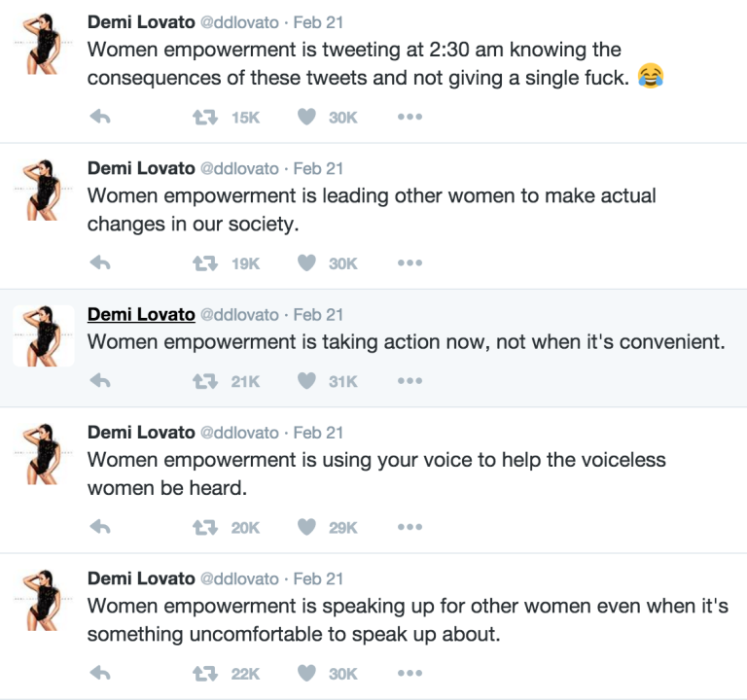The height and width of the screenshot is (700, 747).
Task: Open more options on 'taking action now' tweet
Action: 409,381
